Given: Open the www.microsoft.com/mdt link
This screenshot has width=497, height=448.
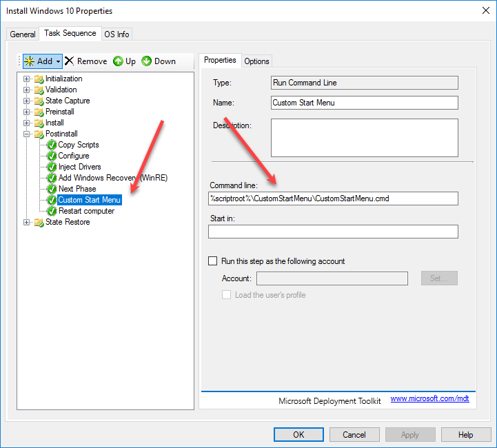Looking at the screenshot, I should click(x=429, y=398).
